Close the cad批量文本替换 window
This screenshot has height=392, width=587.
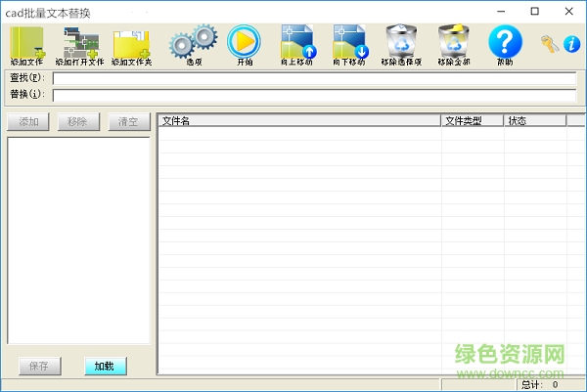point(569,12)
